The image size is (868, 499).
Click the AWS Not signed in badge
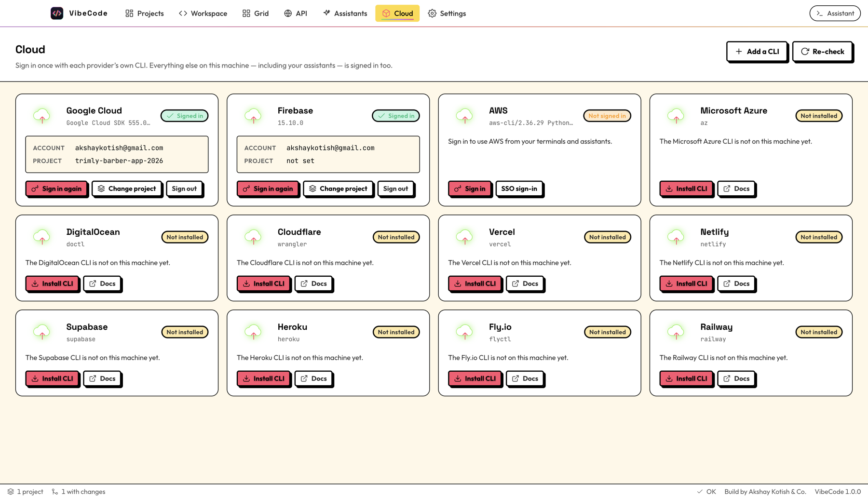click(x=607, y=116)
